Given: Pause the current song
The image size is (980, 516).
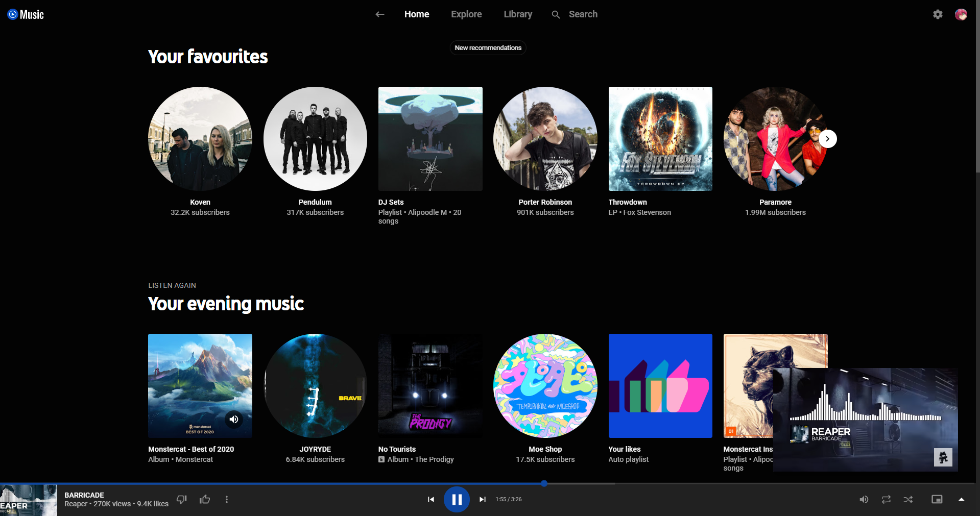Looking at the screenshot, I should 457,500.
